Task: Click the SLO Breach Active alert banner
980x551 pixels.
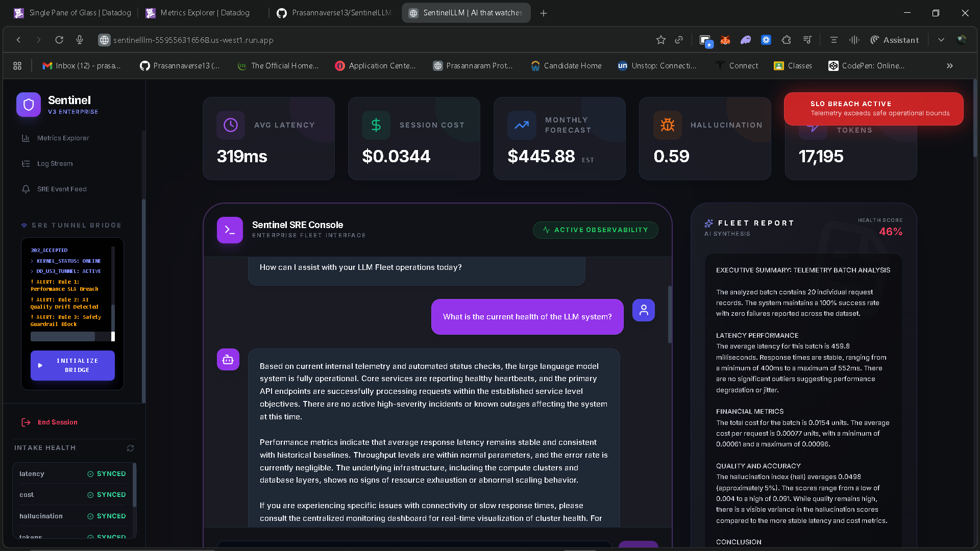Action: tap(873, 109)
